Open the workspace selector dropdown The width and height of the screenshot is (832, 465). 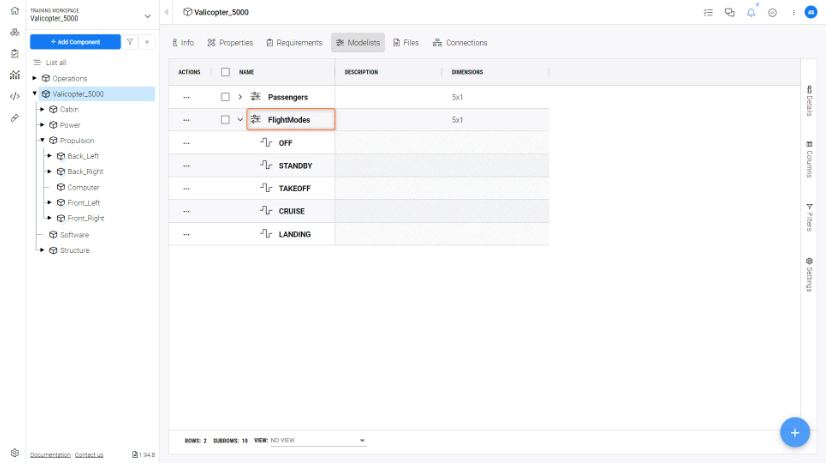point(149,16)
